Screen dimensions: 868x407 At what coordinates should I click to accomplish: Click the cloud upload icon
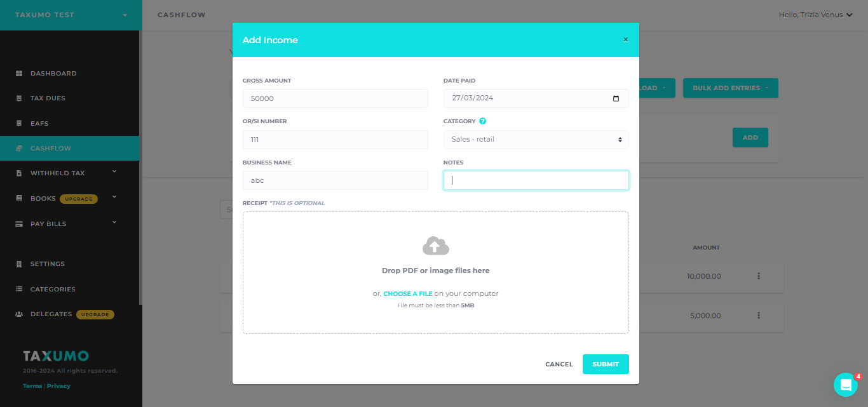pos(436,246)
